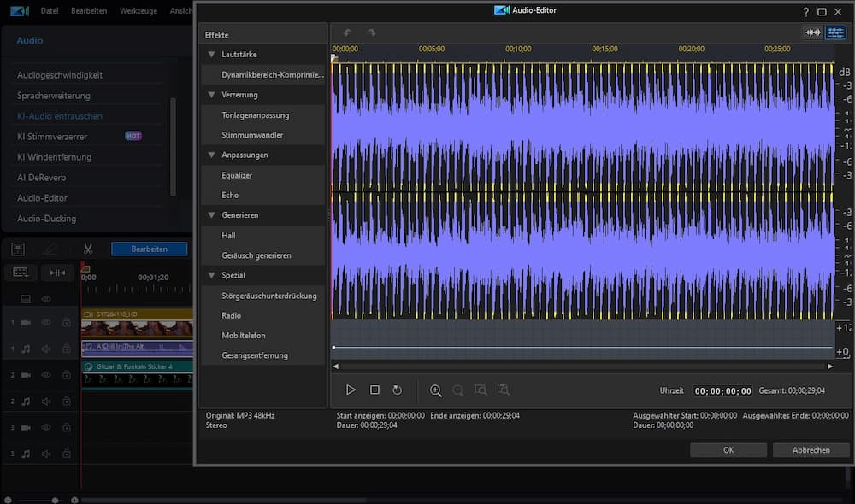Hide video track 1 with its eye toggle
The image size is (855, 504).
47,322
